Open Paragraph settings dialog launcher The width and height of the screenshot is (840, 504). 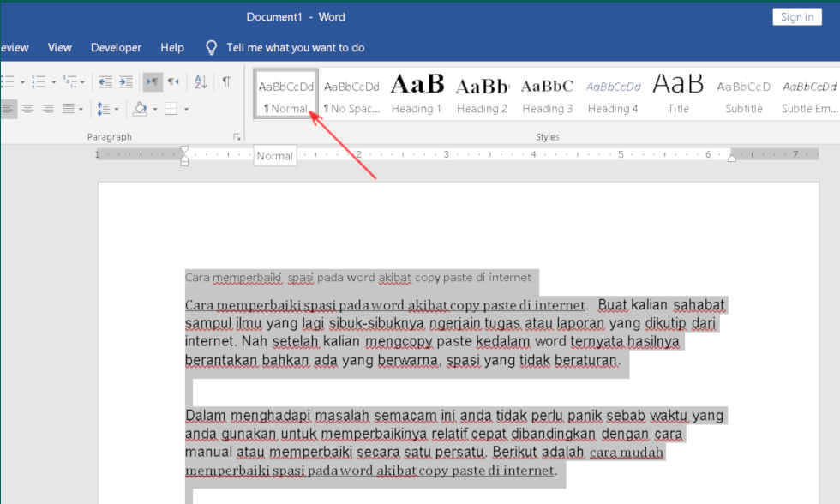pos(237,137)
